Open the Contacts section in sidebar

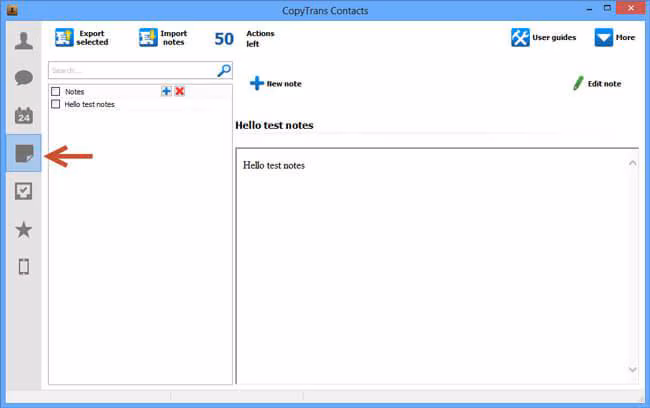[x=24, y=41]
